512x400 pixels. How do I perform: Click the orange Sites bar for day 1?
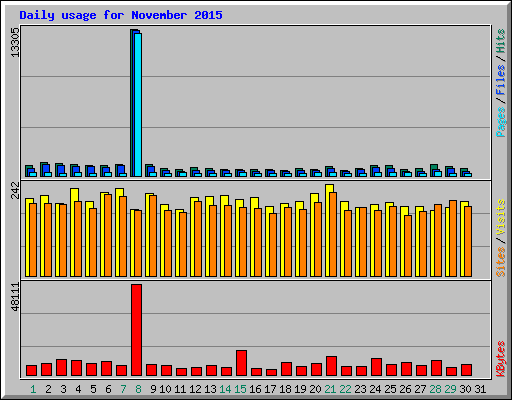33,240
